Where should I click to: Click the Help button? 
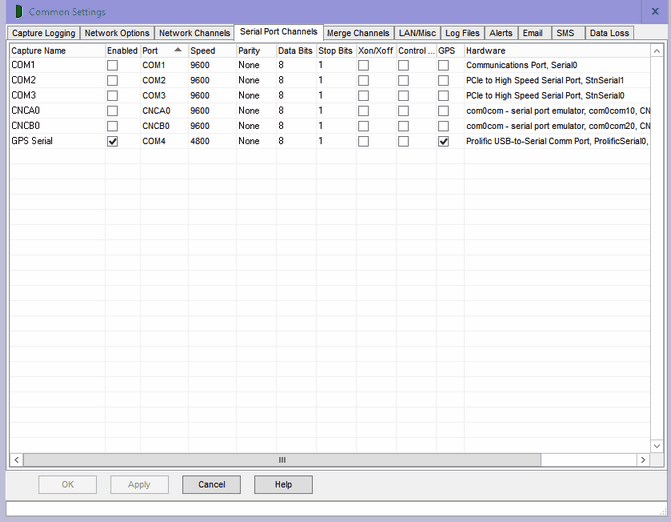(283, 485)
